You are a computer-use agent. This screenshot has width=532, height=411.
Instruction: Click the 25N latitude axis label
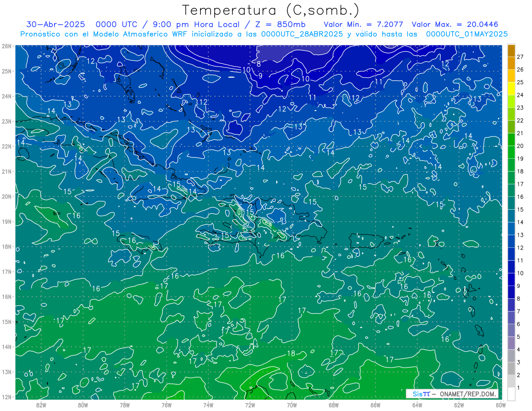(x=7, y=71)
